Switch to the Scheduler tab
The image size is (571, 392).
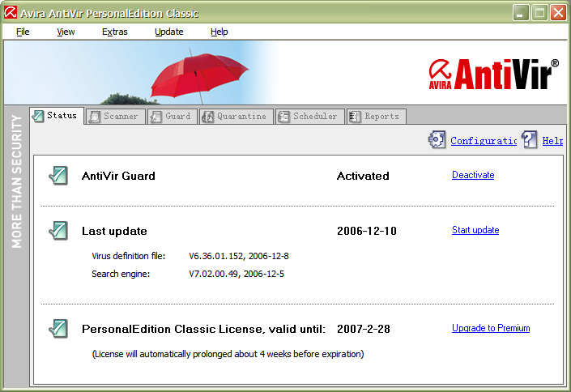(310, 116)
